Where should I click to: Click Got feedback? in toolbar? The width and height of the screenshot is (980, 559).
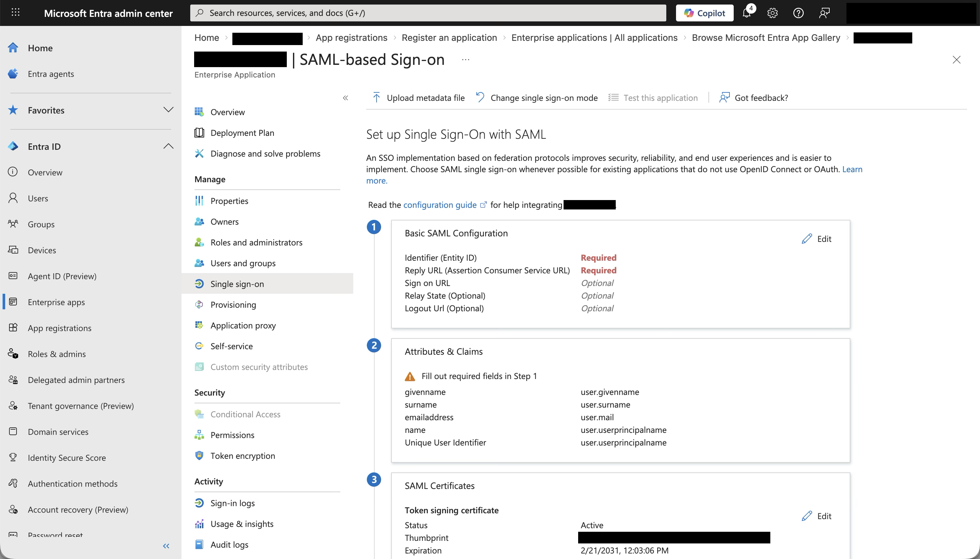tap(753, 98)
